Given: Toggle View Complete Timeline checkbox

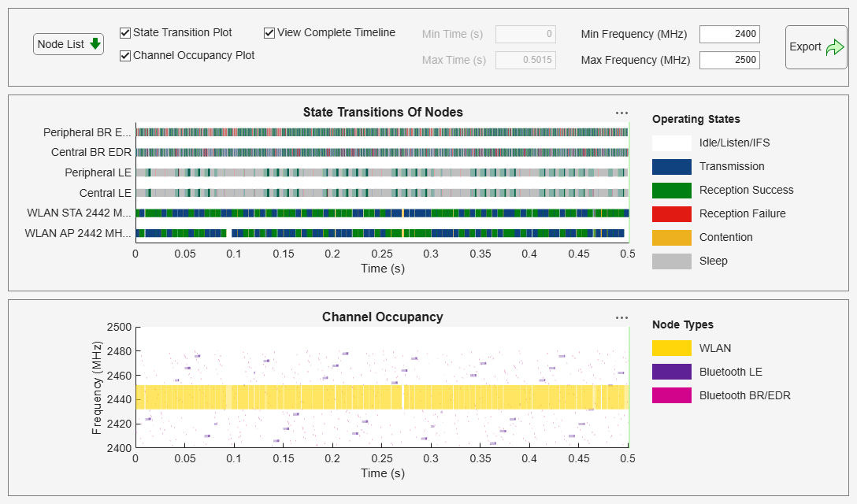Looking at the screenshot, I should pyautogui.click(x=269, y=33).
